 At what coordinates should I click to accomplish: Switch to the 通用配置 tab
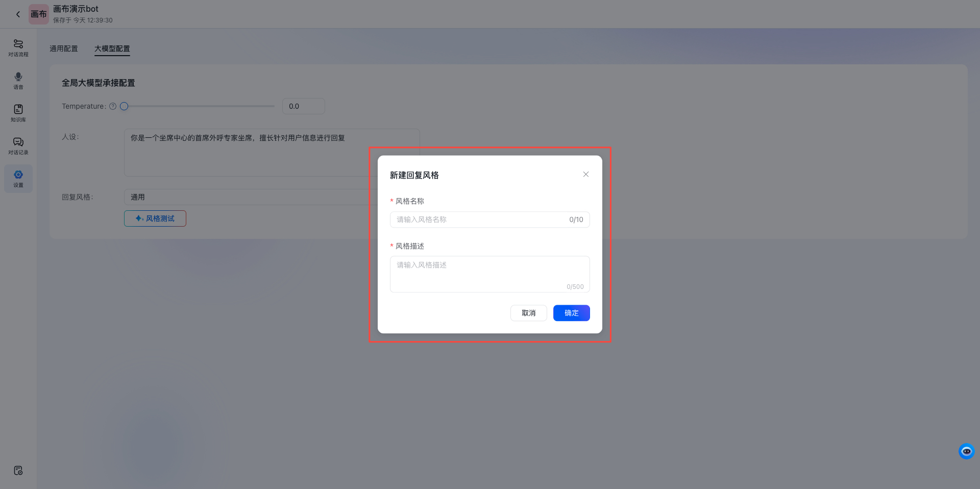coord(64,48)
